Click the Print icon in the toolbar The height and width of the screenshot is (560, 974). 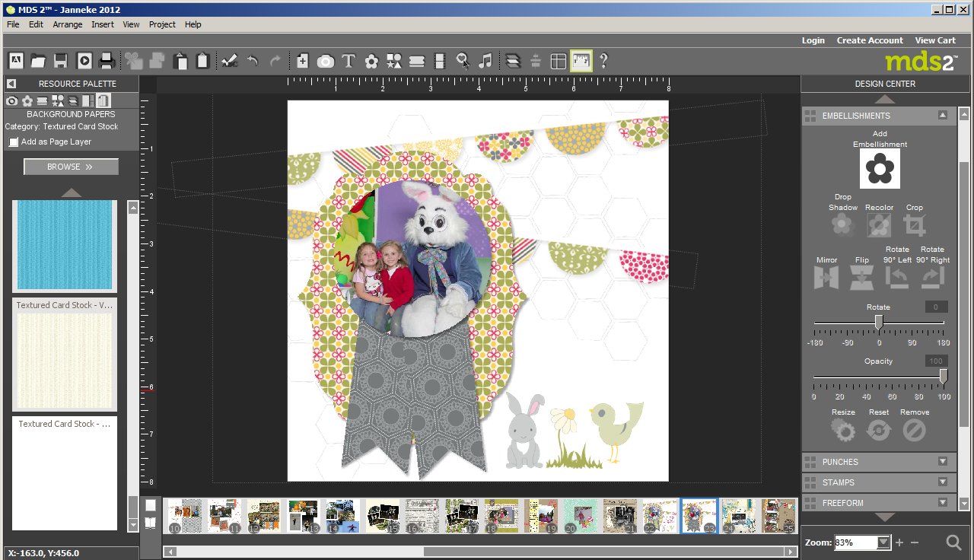pos(107,61)
